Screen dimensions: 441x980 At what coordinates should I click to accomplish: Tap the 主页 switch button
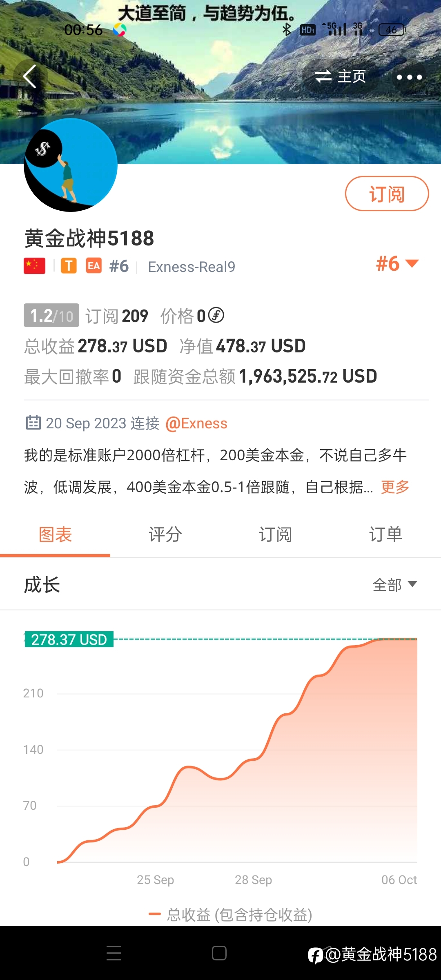[x=341, y=76]
